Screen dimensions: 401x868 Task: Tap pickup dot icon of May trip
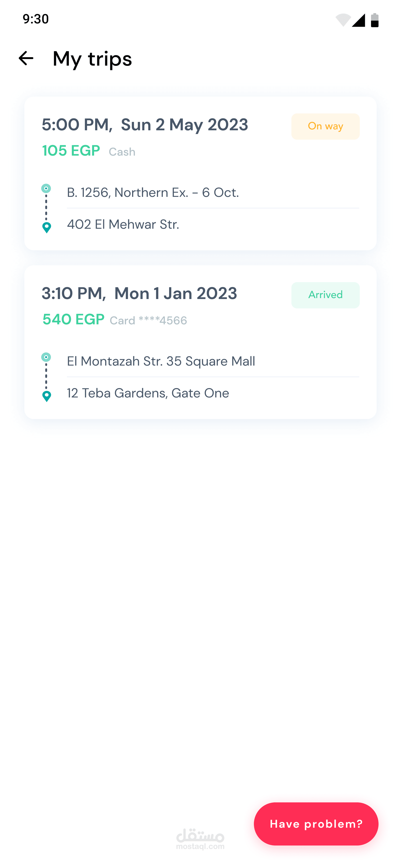pyautogui.click(x=46, y=188)
